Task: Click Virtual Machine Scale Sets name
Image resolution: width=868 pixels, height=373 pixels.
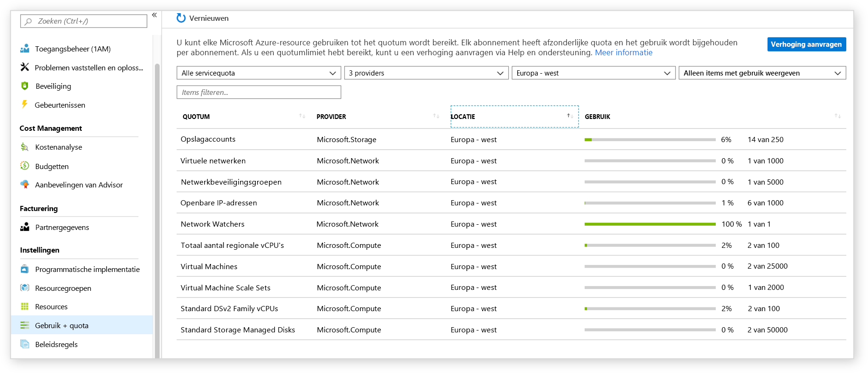Action: click(226, 288)
